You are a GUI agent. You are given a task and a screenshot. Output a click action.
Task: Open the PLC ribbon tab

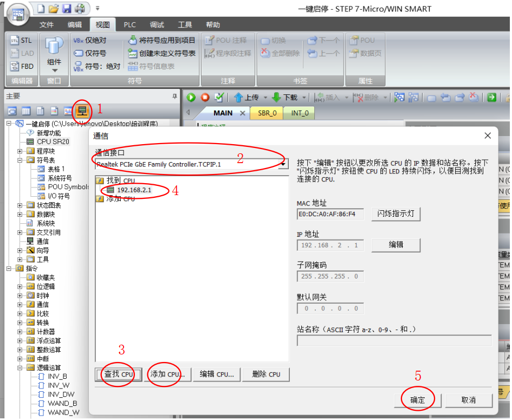(x=129, y=25)
